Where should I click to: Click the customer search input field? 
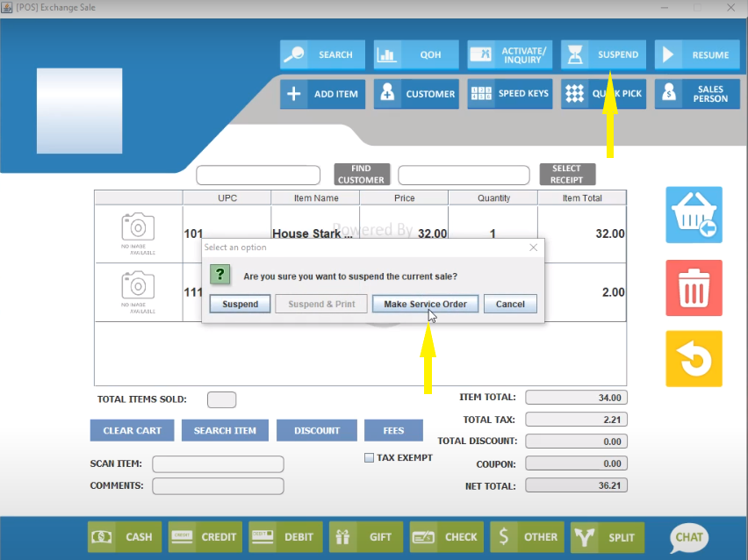(258, 175)
